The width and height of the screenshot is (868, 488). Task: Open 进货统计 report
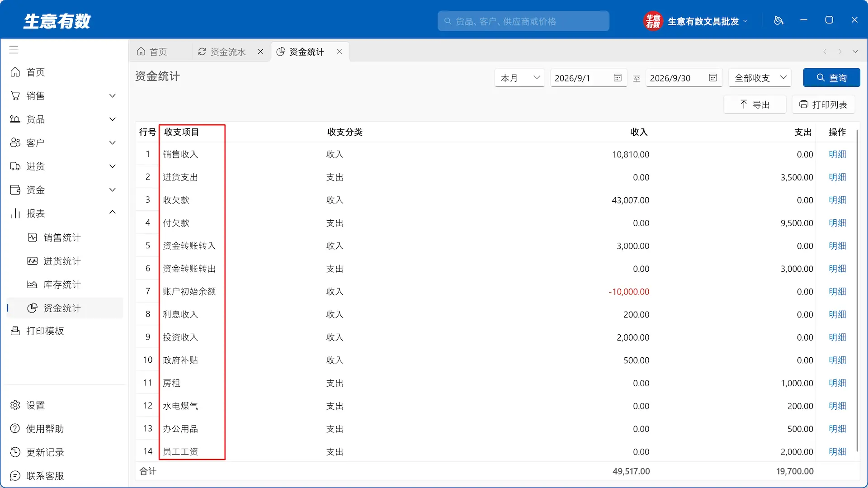coord(62,261)
